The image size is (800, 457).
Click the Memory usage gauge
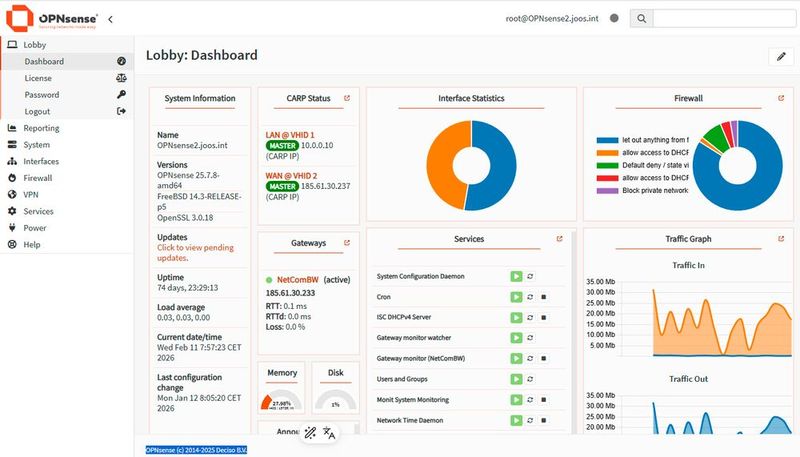click(281, 400)
